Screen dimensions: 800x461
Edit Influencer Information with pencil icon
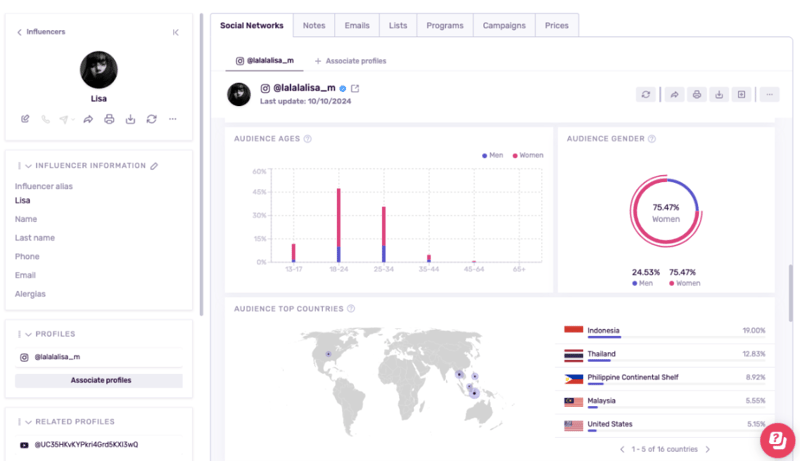[x=154, y=166]
